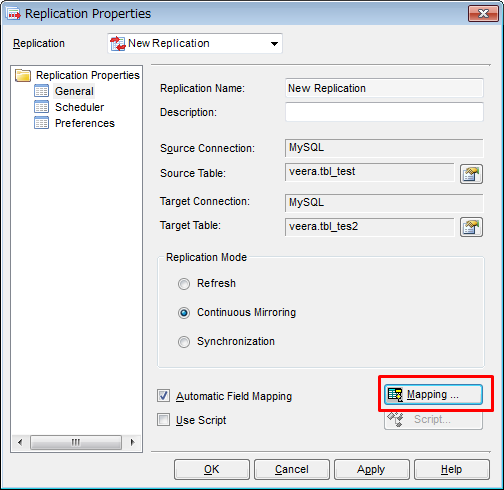Open the Replication dropdown arrow

274,44
